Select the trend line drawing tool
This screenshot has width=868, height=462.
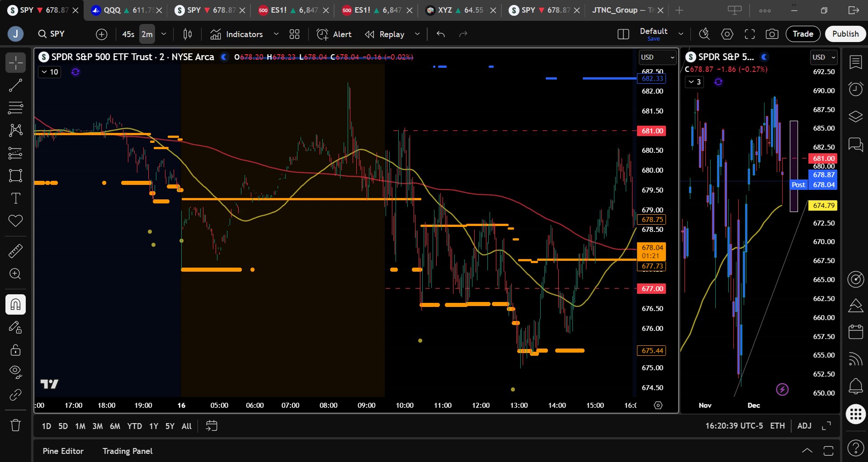(15, 85)
